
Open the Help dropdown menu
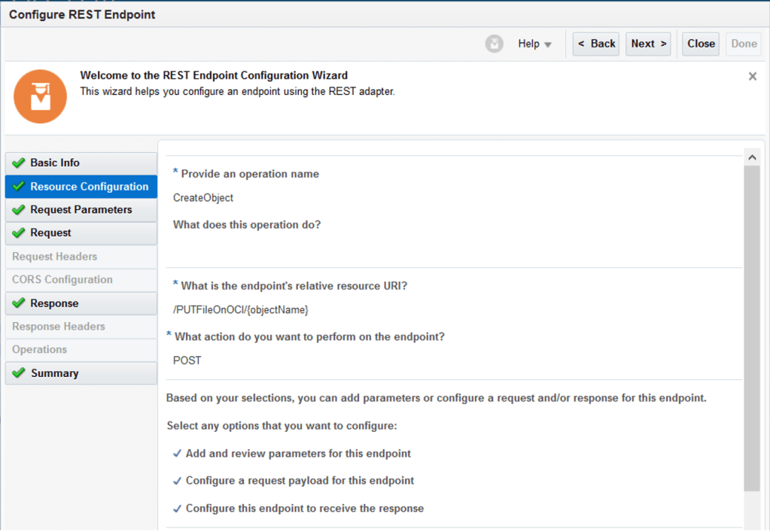point(534,44)
